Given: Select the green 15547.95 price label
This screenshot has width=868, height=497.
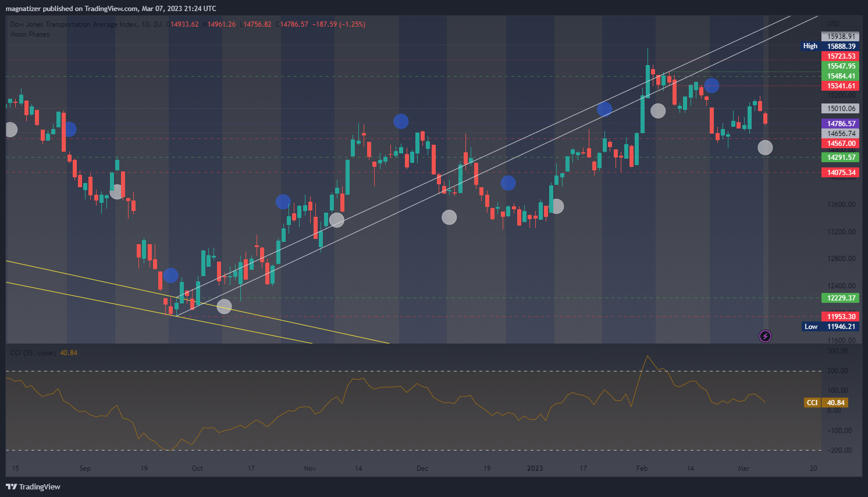Looking at the screenshot, I should pyautogui.click(x=840, y=66).
